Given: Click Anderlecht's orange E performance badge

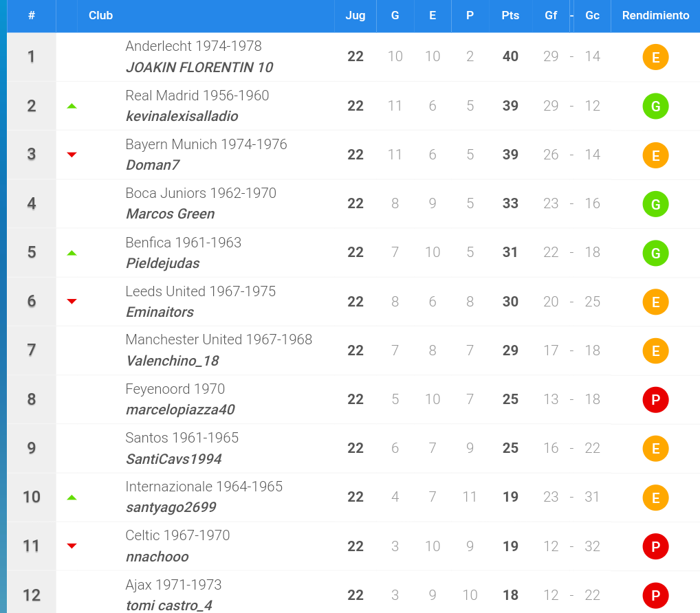Looking at the screenshot, I should click(655, 57).
